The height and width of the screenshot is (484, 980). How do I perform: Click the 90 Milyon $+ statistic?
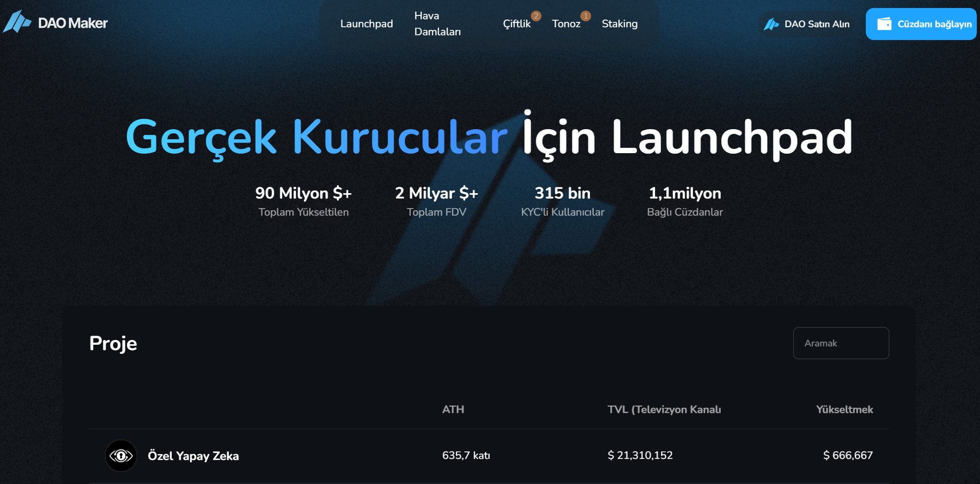coord(304,193)
